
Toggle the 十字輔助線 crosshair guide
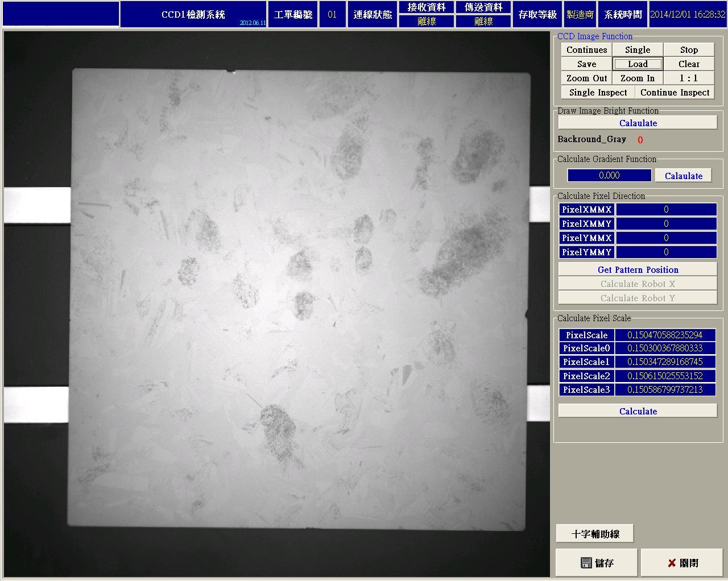click(595, 534)
